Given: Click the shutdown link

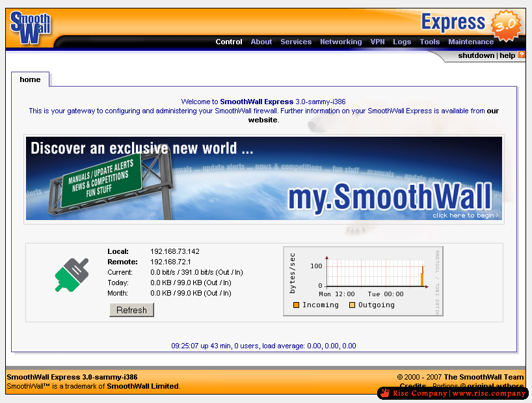Looking at the screenshot, I should pyautogui.click(x=476, y=55).
